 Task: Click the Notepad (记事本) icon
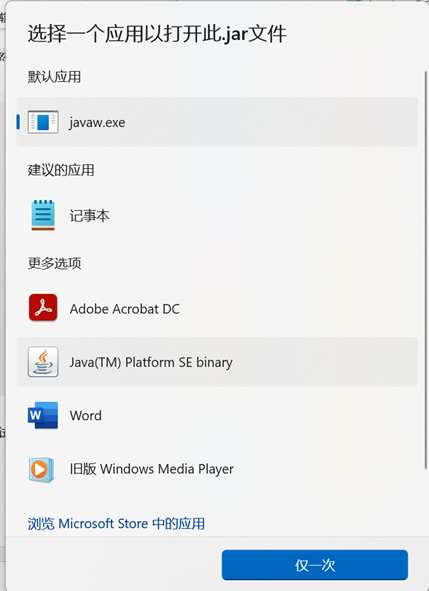point(43,215)
